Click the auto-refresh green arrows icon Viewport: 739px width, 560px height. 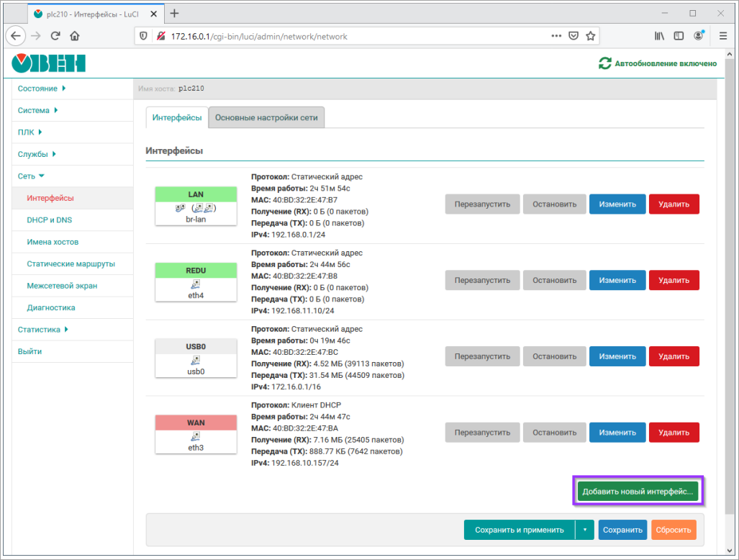point(604,63)
